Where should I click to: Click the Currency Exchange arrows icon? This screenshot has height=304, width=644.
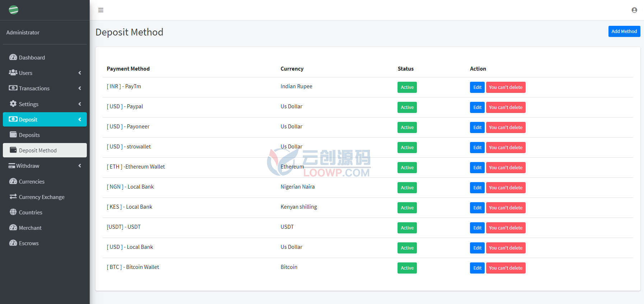point(13,197)
